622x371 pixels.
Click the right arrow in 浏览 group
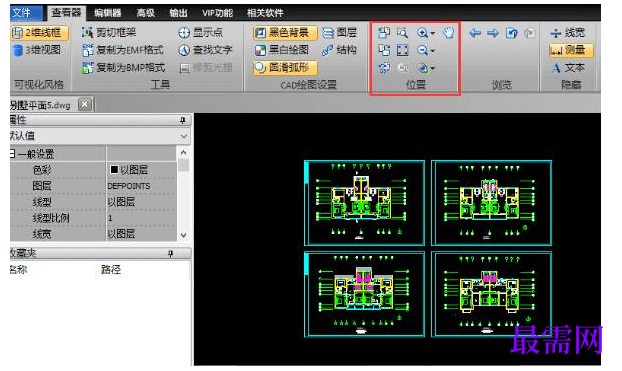tap(493, 33)
